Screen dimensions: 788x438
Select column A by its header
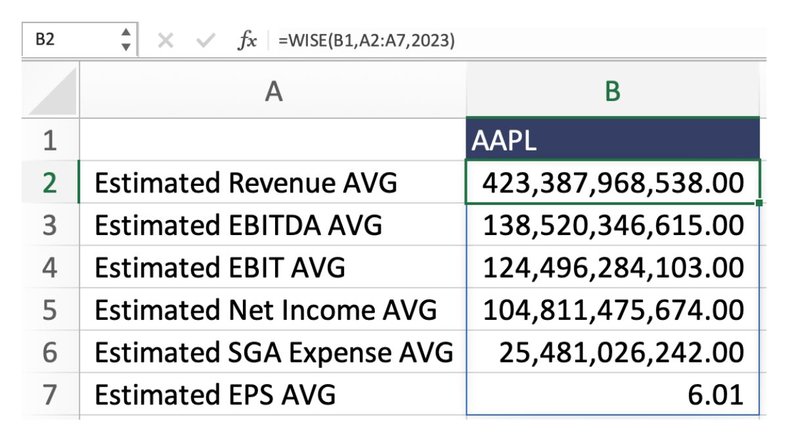[x=273, y=91]
